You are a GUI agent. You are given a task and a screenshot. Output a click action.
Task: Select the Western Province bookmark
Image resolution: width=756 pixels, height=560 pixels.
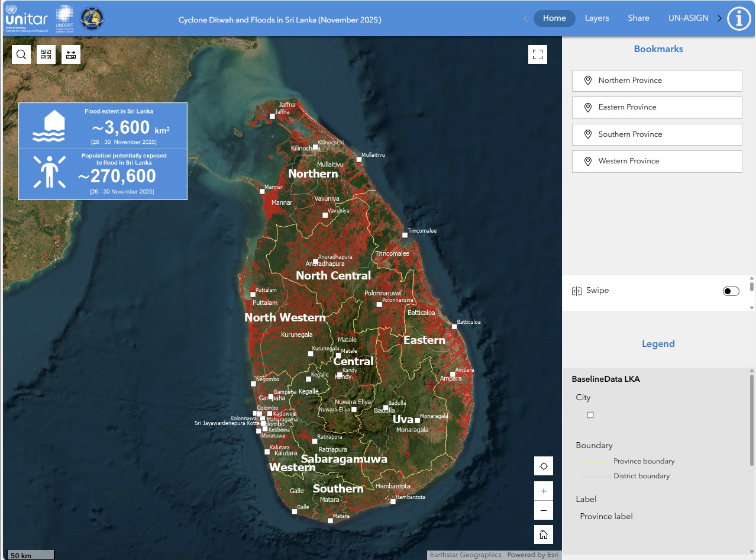[657, 161]
